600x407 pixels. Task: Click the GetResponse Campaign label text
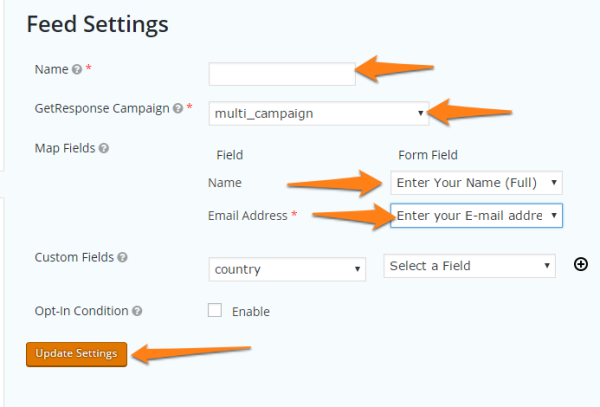(102, 109)
